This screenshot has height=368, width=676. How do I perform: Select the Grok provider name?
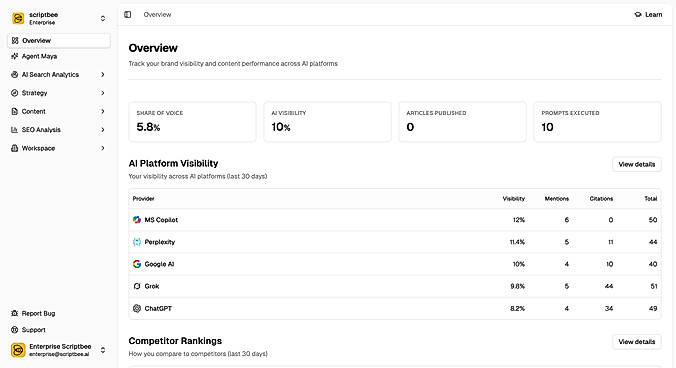[152, 286]
